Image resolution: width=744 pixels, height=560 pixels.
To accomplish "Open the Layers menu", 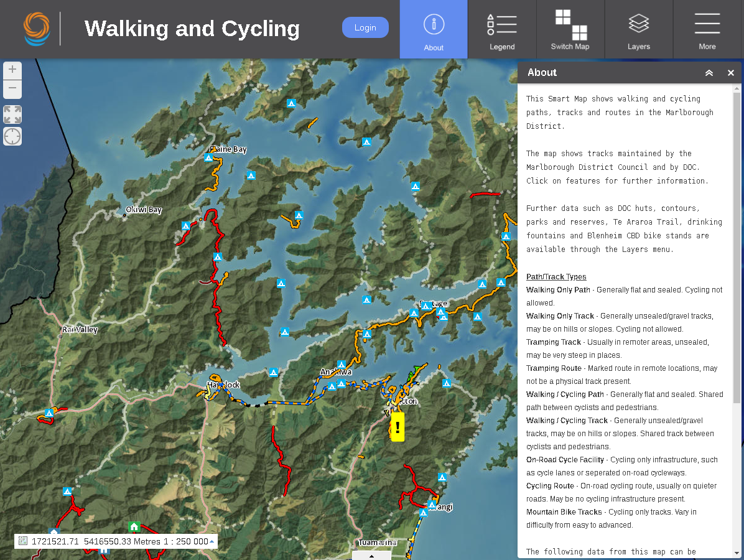I will tap(639, 29).
